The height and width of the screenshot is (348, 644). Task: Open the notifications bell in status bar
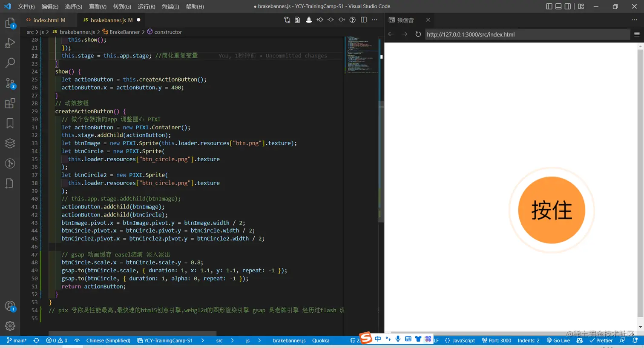coord(635,341)
